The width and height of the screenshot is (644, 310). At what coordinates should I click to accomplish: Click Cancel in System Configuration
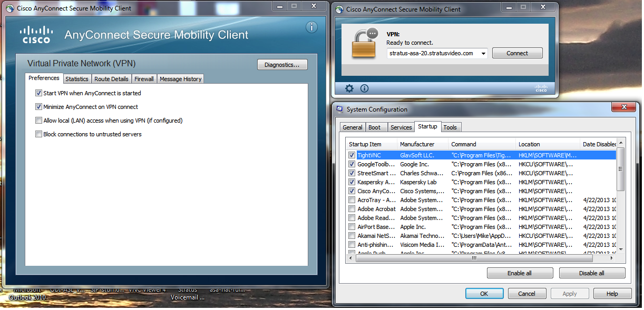526,294
